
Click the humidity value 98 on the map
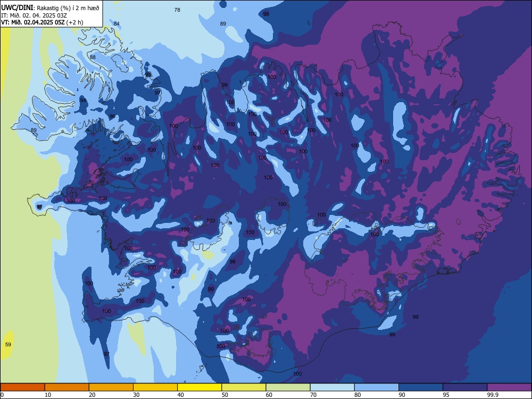click(x=232, y=261)
